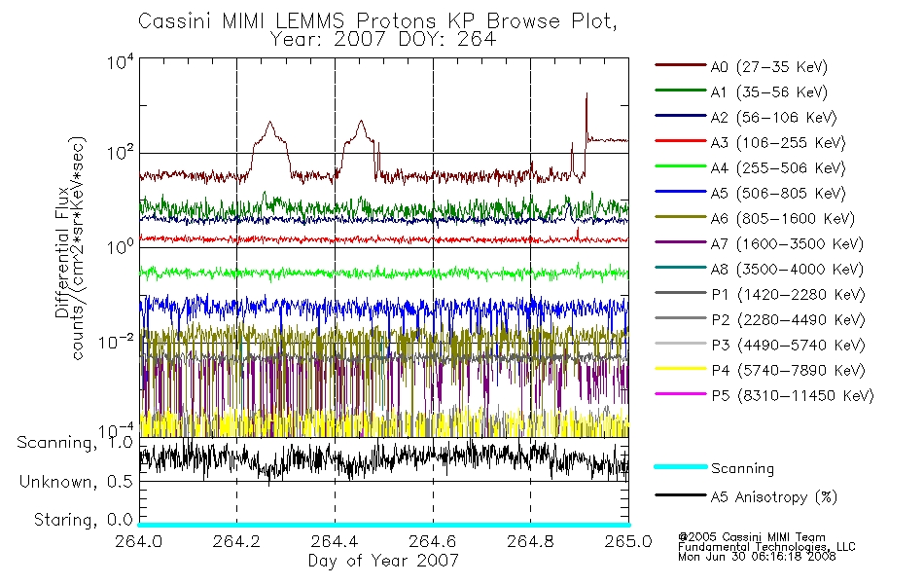
Task: Click the Unknown, 0.5 axis label
Action: pyautogui.click(x=76, y=482)
